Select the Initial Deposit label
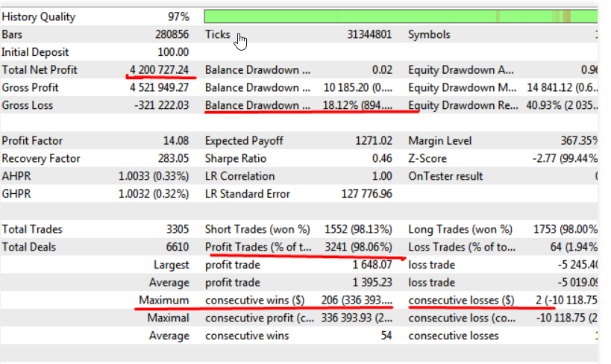 click(x=35, y=51)
